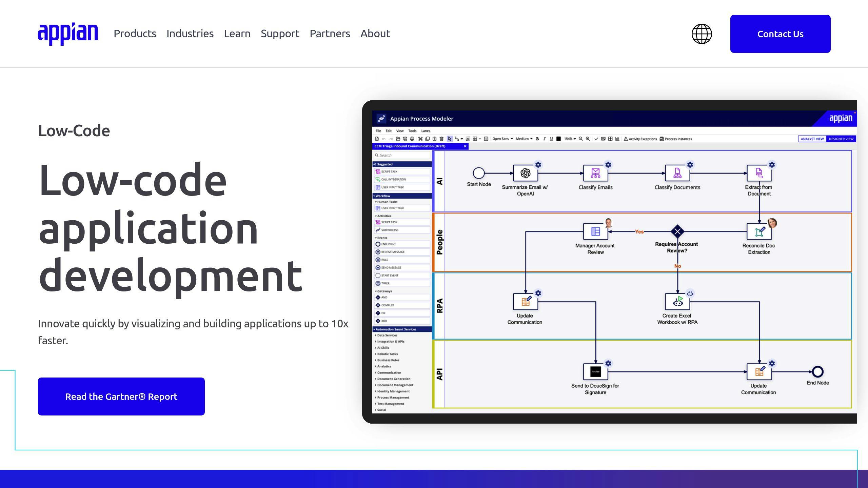868x488 pixels.
Task: Click the Activity Exceptions warning icon
Action: (x=626, y=139)
